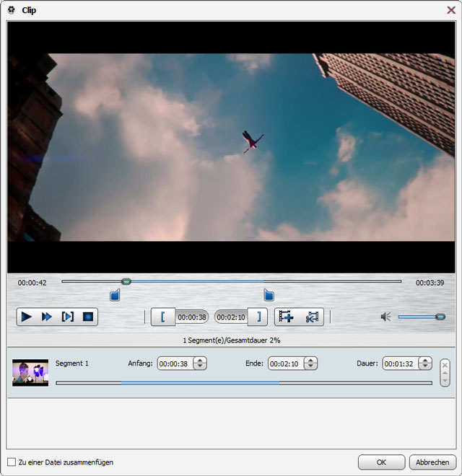Click the start time field 00:00:38 in the toolbar
Viewport: 462px width, 476px height.
192,317
